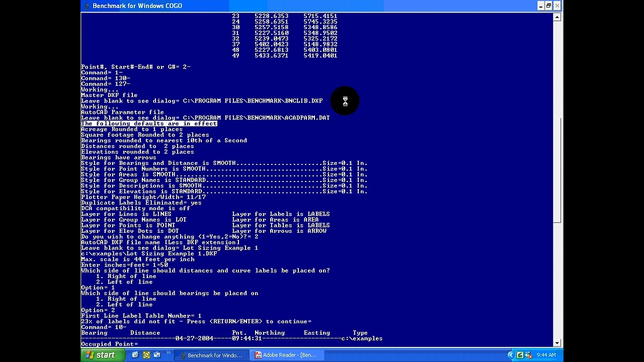644x362 pixels.
Task: Click 'Style for Bearings and Distance' line
Action: (x=224, y=163)
